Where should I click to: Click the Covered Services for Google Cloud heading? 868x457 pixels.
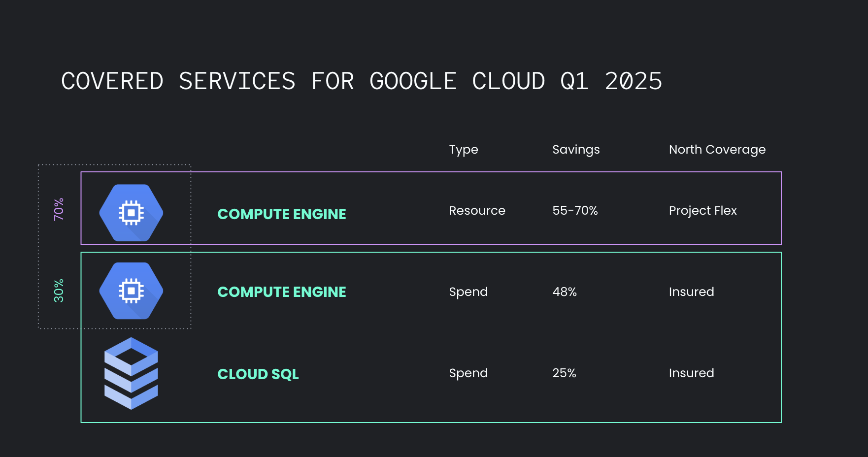(362, 81)
